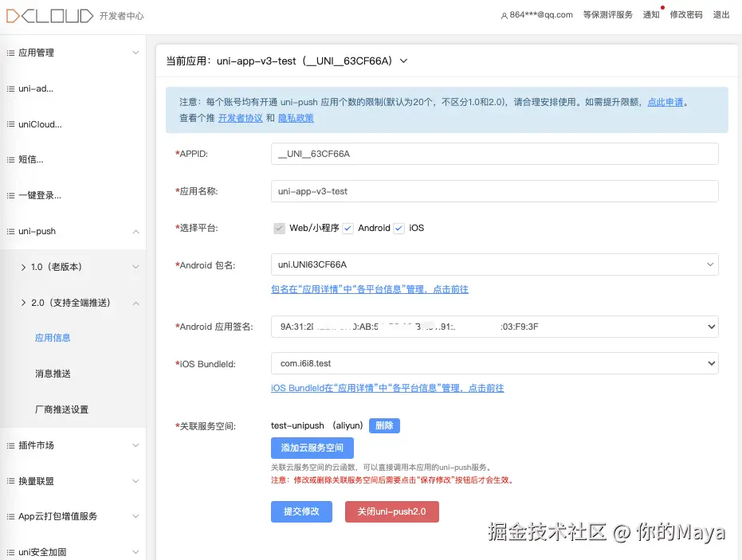Click list icon beside 一键登录...
742x560 pixels.
tap(10, 196)
